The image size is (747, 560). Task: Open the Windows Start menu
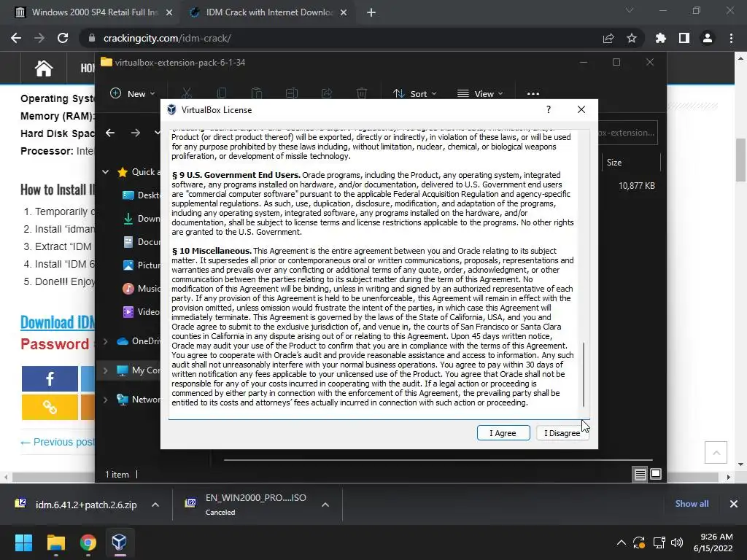[x=23, y=542]
